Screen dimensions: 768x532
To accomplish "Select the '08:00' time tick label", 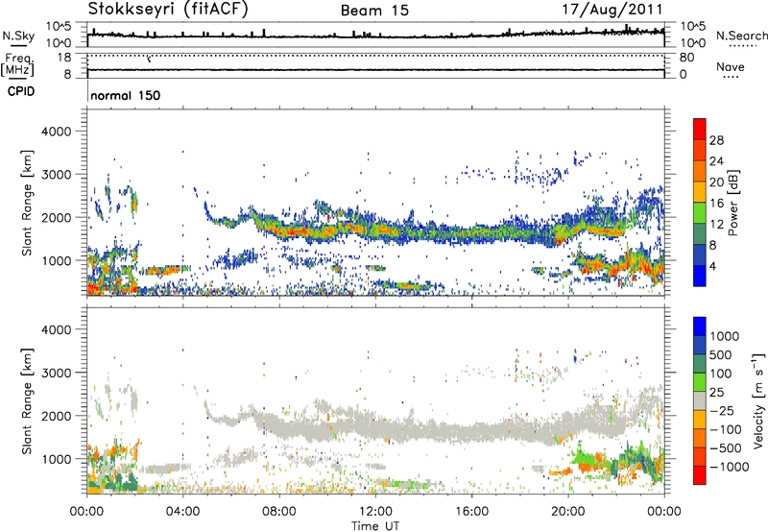I will [x=279, y=512].
